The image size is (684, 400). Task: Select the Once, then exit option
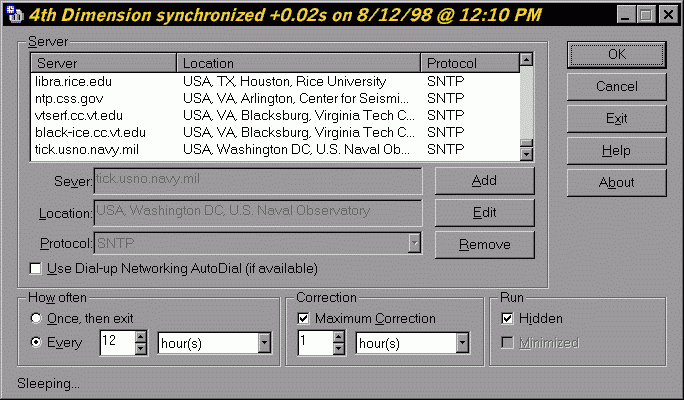click(x=37, y=319)
